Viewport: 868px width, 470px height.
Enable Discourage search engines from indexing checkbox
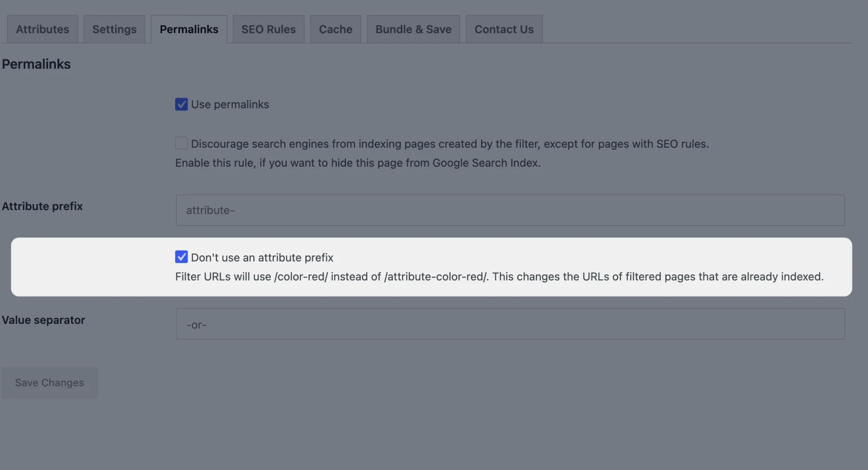[181, 143]
